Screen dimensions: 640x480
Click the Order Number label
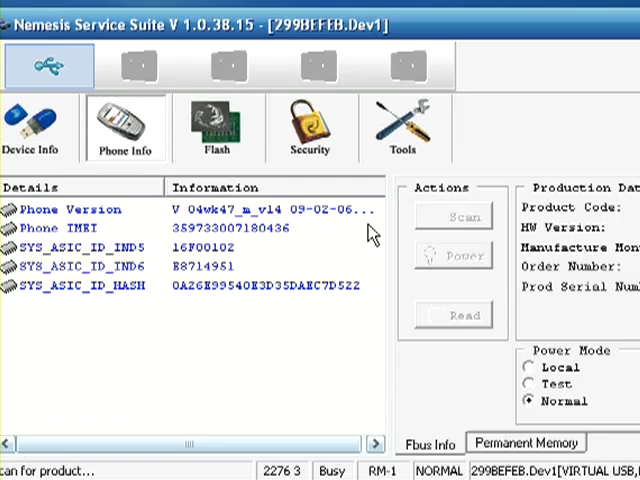coord(571,267)
